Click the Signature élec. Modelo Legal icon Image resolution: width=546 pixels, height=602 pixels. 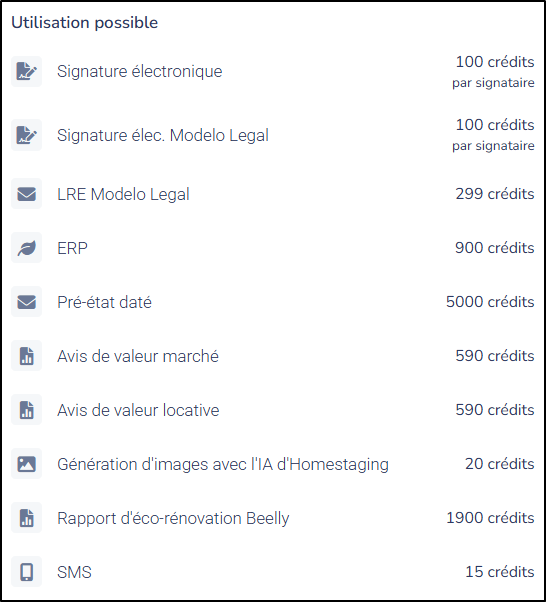26,135
